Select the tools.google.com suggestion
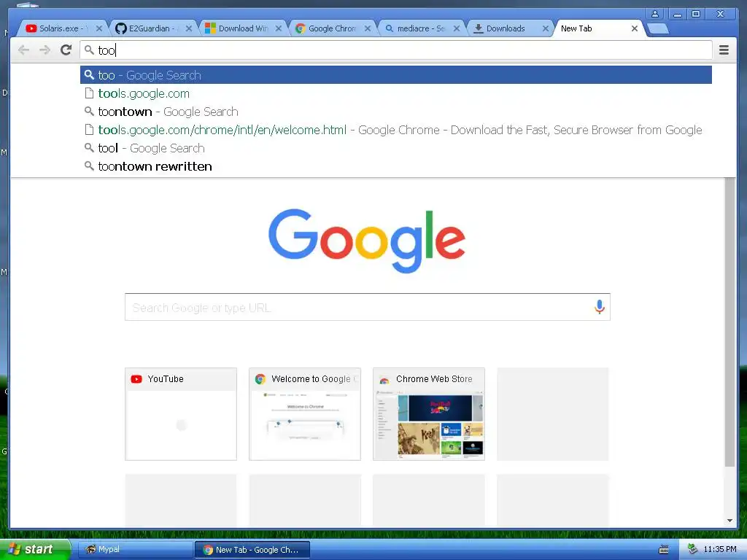Image resolution: width=747 pixels, height=560 pixels. (x=396, y=93)
